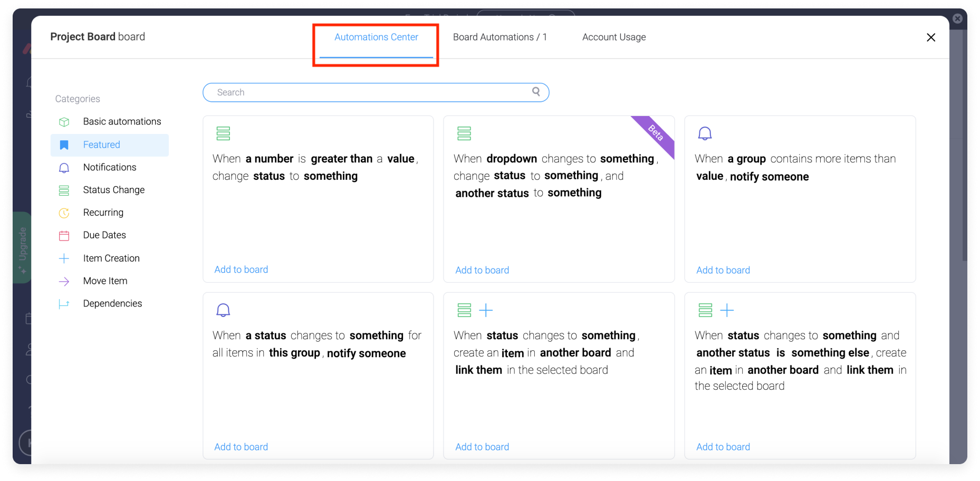
Task: Open the Recurring category
Action: (x=110, y=213)
